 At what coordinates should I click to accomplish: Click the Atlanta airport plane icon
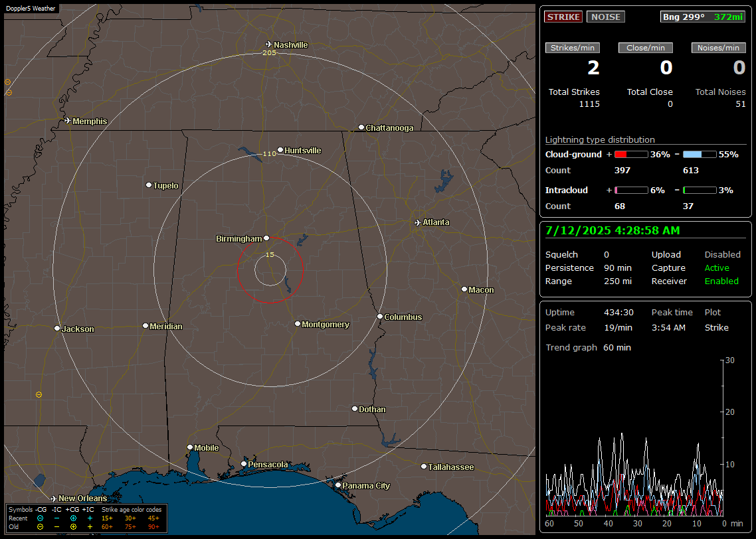coord(418,222)
